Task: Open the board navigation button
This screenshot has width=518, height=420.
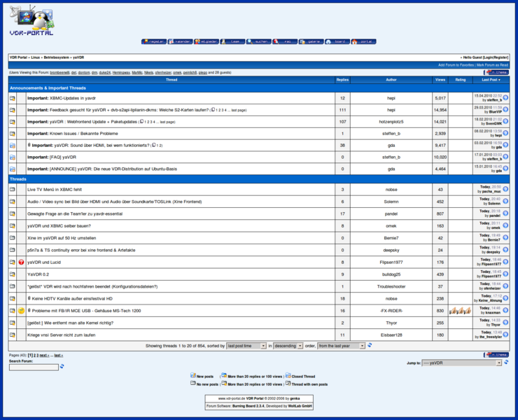Action: click(337, 41)
